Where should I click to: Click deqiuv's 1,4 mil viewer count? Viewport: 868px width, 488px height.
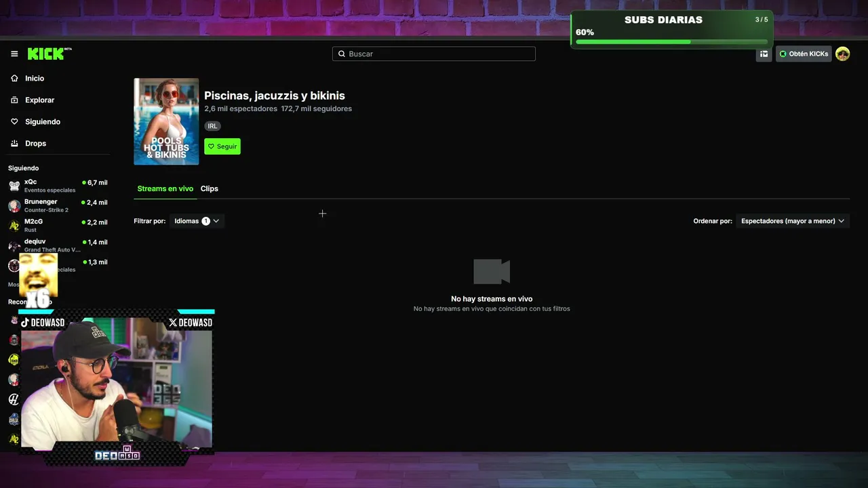(95, 242)
